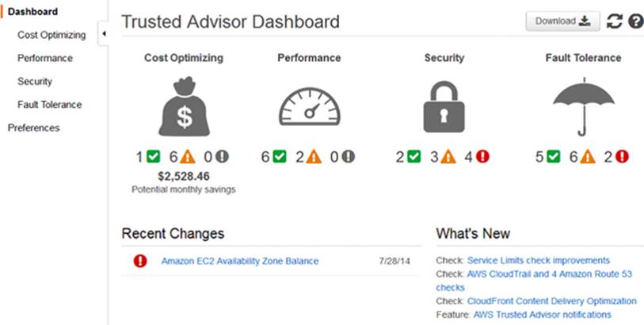Click the $2,528.46 savings amount
The image size is (644, 325).
[x=184, y=176]
